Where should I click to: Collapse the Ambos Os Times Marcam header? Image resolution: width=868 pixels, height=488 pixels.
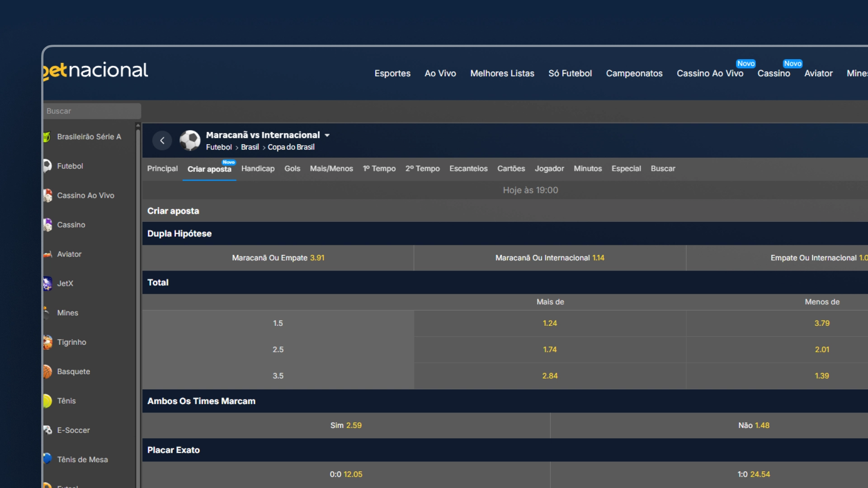505,401
